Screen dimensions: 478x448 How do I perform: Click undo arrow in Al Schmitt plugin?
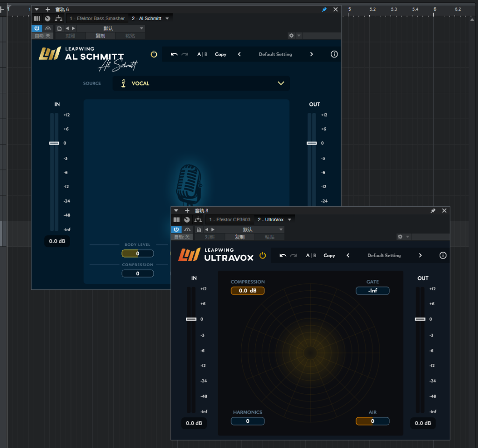click(174, 54)
